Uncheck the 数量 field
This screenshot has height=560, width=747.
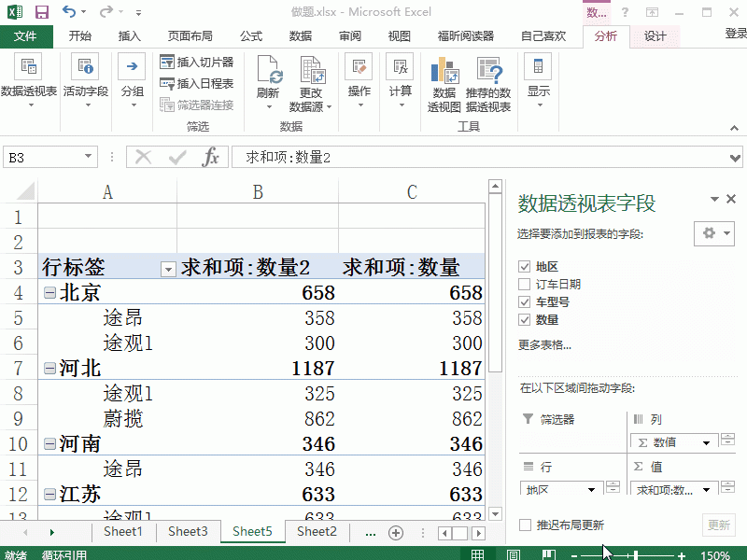pos(525,320)
